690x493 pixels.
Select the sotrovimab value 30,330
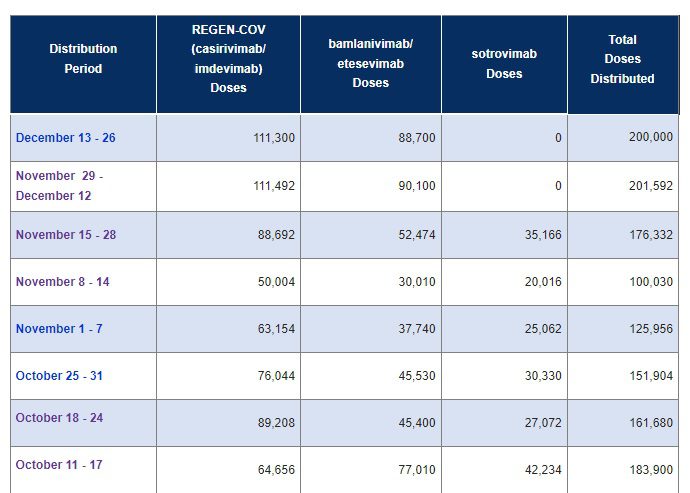543,376
